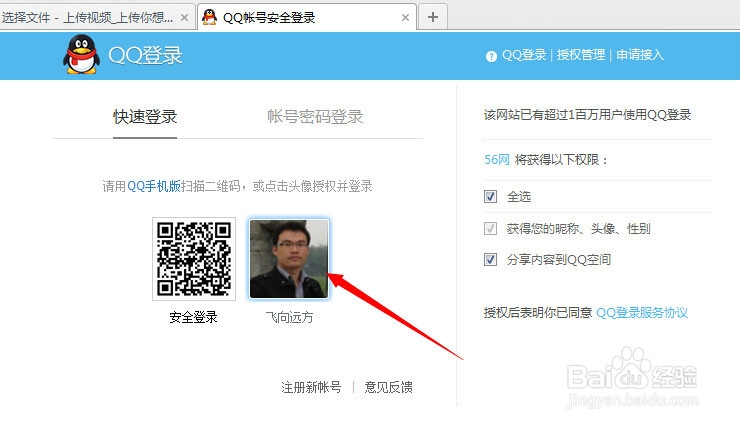Open the 申请接入 header link
The image size is (740, 426).
click(x=640, y=55)
